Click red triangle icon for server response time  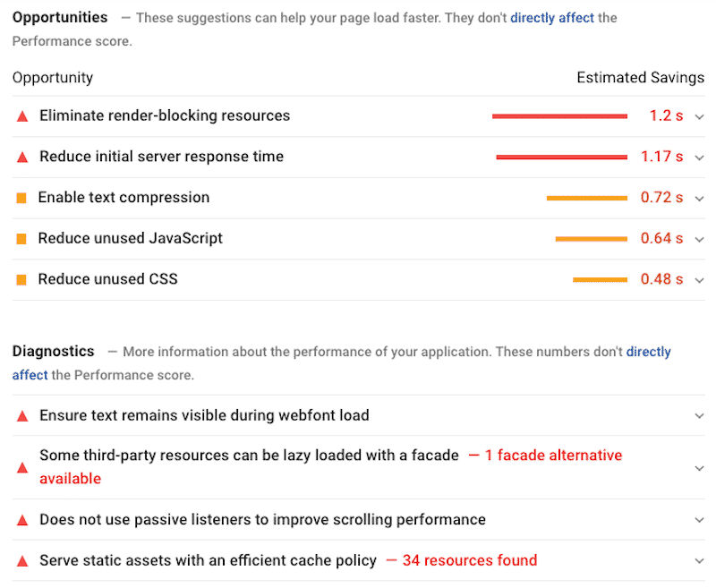point(21,158)
